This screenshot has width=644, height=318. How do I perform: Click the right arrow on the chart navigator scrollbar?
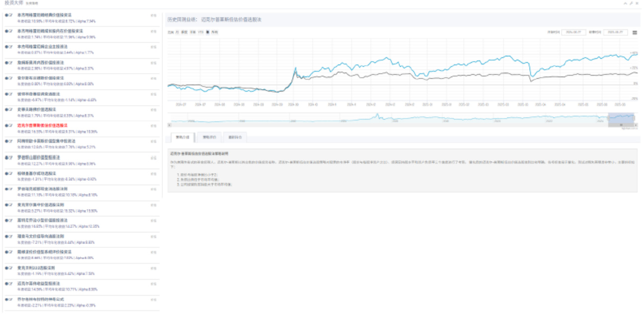coord(636,125)
